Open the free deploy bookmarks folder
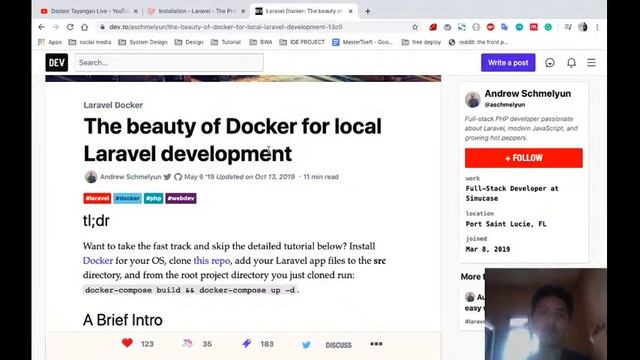The width and height of the screenshot is (640, 360). tap(421, 42)
